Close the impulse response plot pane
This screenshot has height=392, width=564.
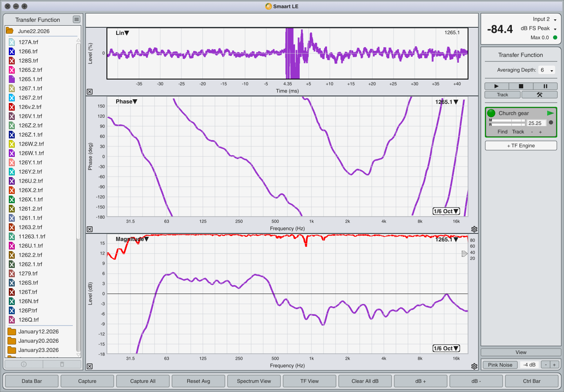(90, 92)
